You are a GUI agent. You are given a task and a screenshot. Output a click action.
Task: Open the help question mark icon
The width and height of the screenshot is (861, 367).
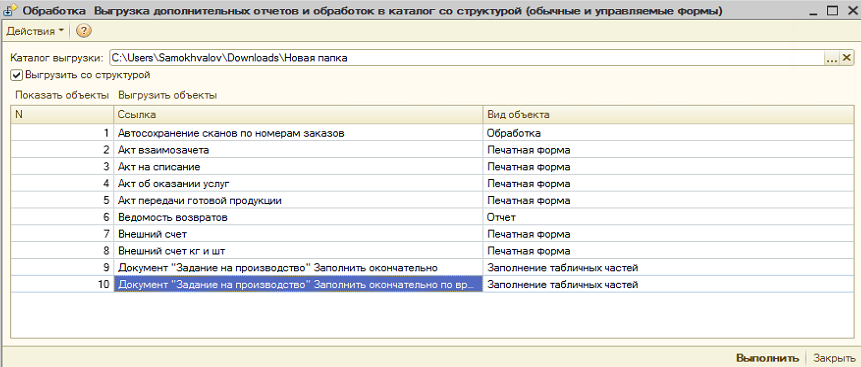(83, 31)
